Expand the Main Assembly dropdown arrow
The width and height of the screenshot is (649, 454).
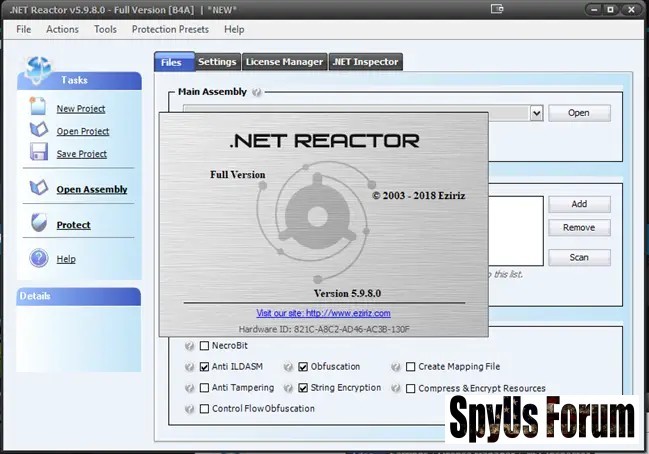536,113
